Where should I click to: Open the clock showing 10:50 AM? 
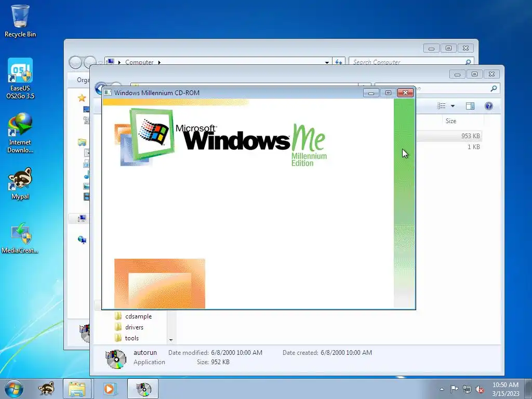[x=506, y=389]
